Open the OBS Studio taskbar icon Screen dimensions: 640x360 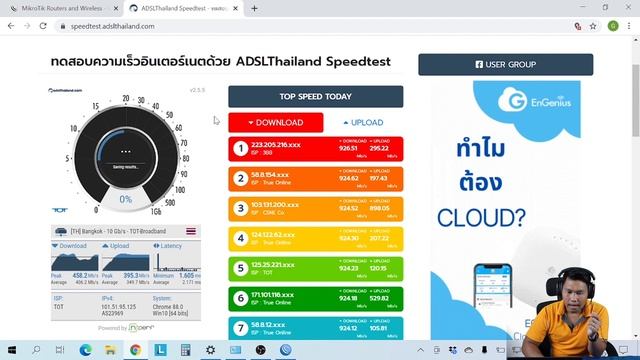(x=260, y=350)
